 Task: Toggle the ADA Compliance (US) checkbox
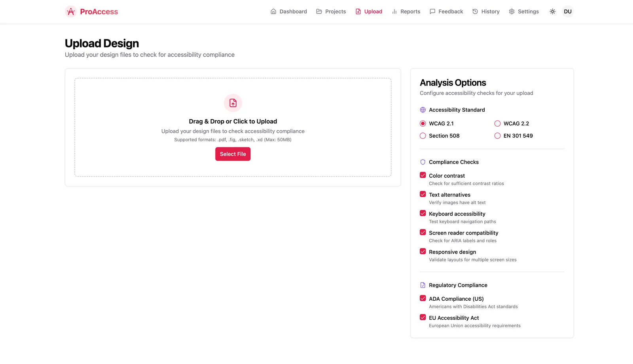423,298
